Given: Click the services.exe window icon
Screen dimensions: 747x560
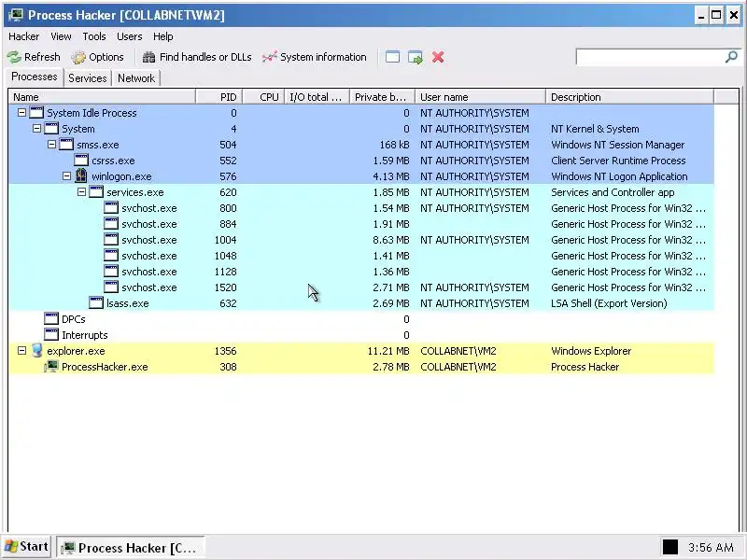Looking at the screenshot, I should pyautogui.click(x=96, y=192).
